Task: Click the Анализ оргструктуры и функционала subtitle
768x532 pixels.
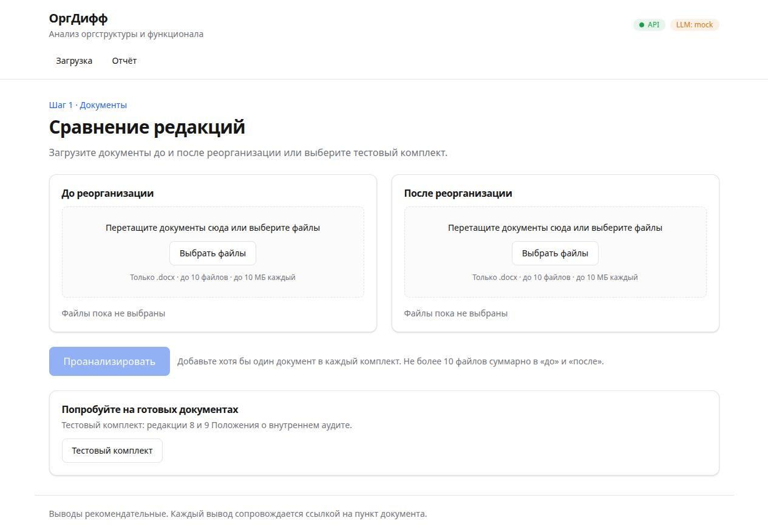Action: (x=126, y=34)
